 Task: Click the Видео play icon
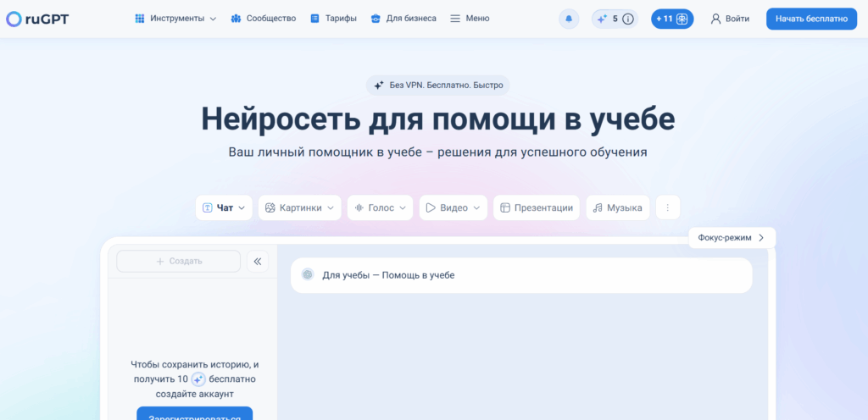431,207
